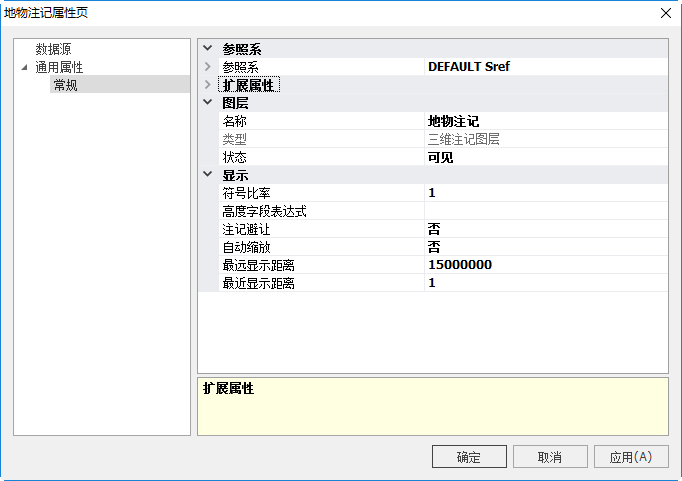Image resolution: width=682 pixels, height=481 pixels.
Task: Collapse the 显示 section chevron
Action: [x=208, y=175]
